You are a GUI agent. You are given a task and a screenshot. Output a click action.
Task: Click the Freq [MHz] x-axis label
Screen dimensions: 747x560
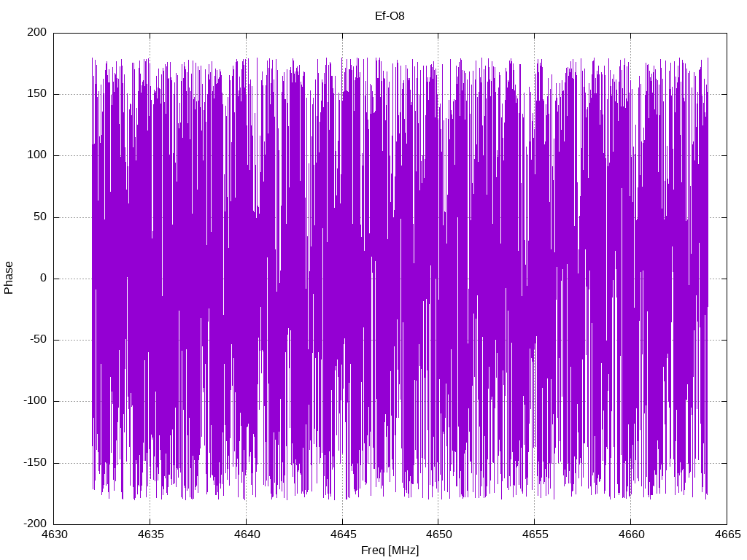390,550
